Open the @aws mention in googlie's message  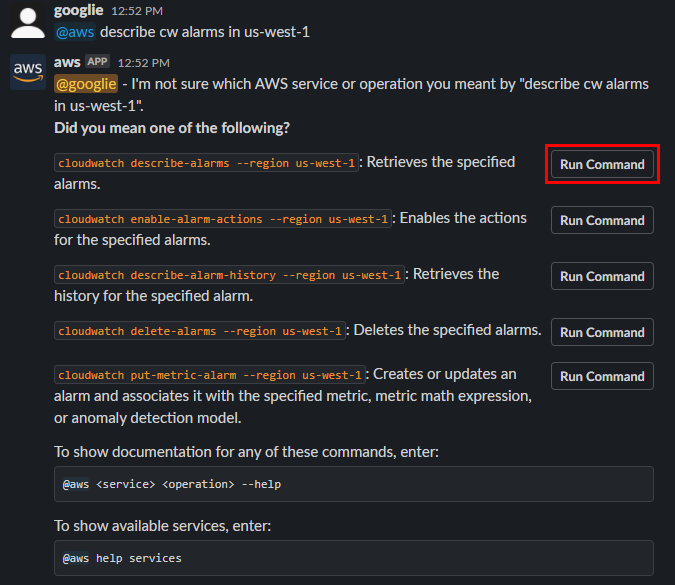tap(75, 32)
